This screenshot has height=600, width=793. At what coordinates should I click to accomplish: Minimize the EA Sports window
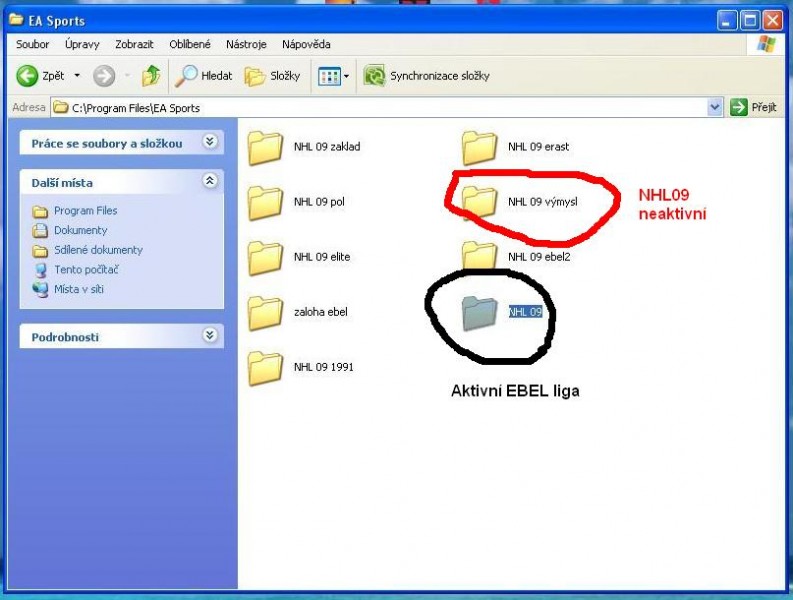[x=727, y=21]
